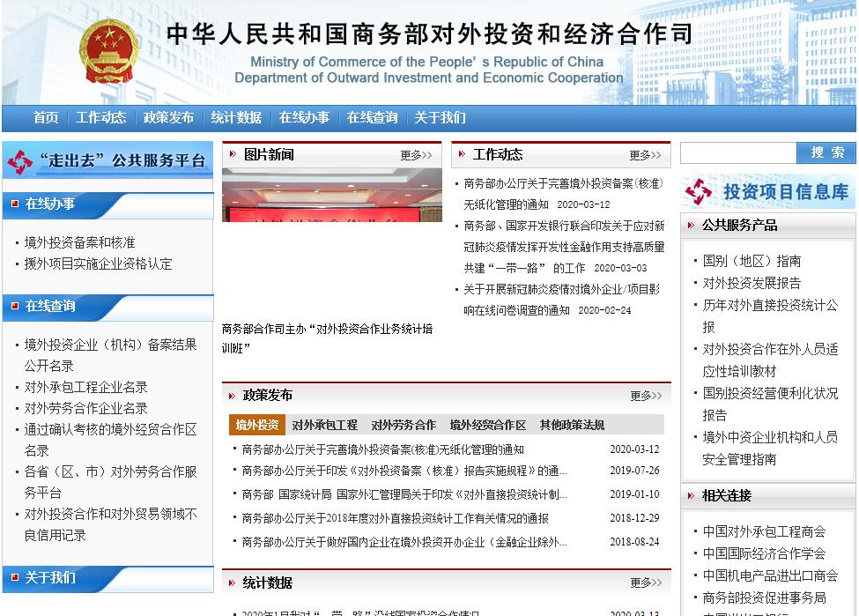Visit the 中国对外承包工程商会 related link
The width and height of the screenshot is (859, 616).
tap(764, 531)
